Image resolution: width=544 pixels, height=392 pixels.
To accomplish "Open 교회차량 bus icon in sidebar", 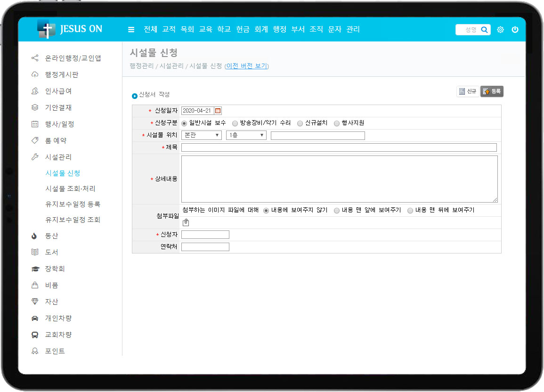I will [x=35, y=335].
